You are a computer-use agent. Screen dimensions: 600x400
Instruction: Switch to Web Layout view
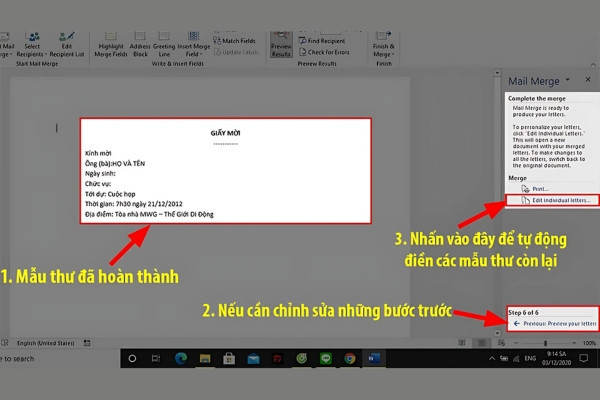[x=501, y=343]
